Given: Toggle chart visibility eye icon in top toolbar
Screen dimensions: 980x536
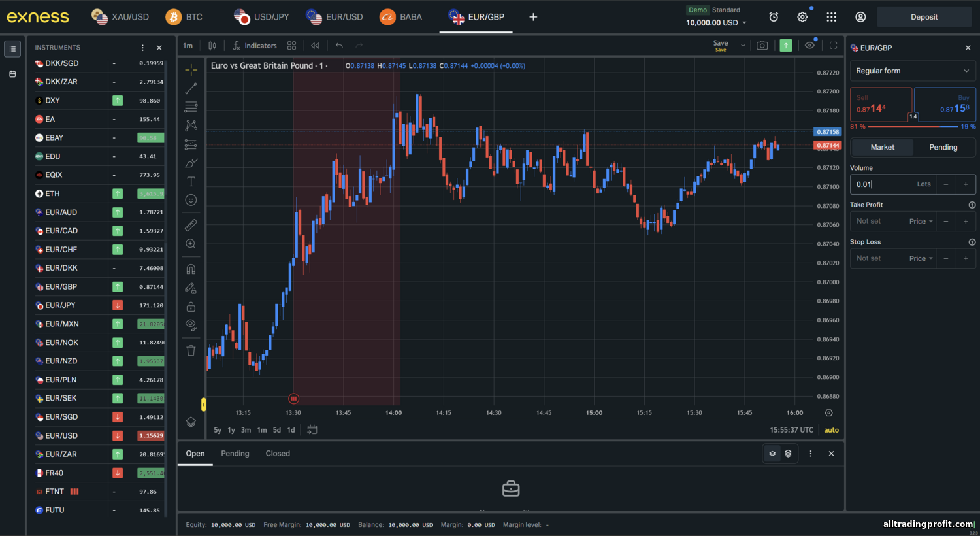Looking at the screenshot, I should pos(809,46).
